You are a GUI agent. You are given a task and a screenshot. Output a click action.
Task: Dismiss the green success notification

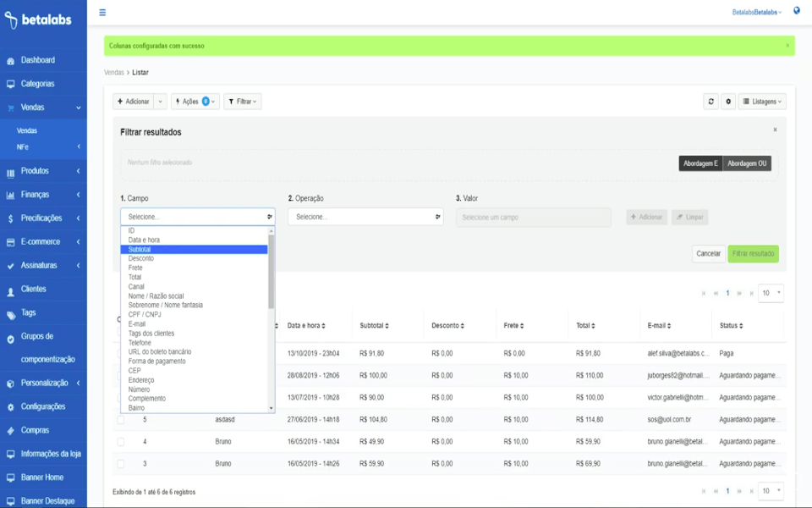pyautogui.click(x=787, y=46)
